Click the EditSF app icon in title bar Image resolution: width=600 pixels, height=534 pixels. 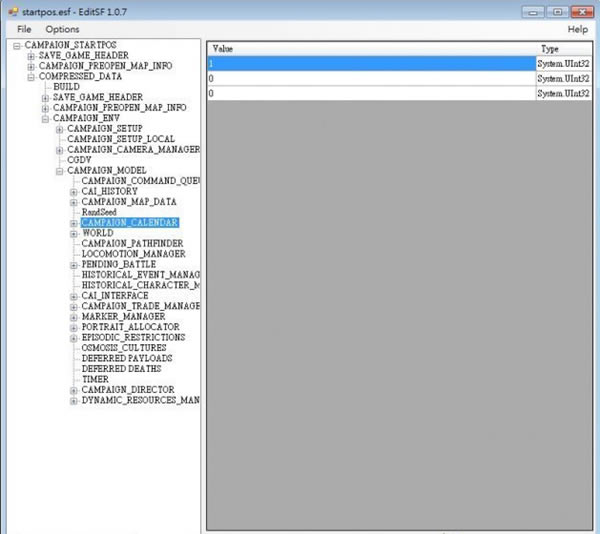coord(13,10)
